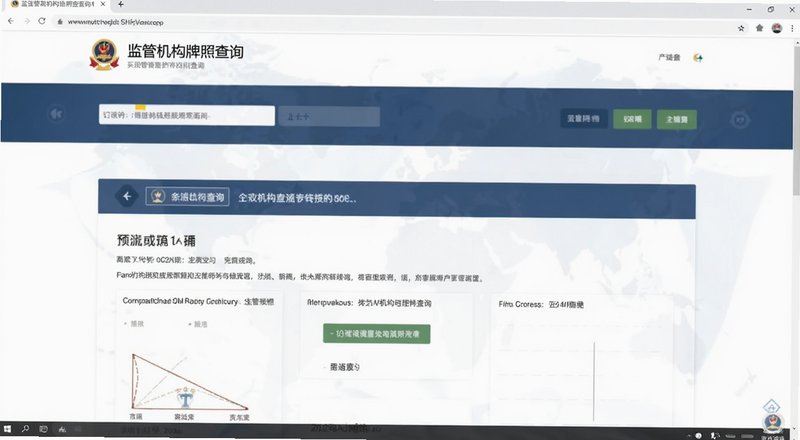Click the Filtra Croress card heading

[x=541, y=304]
